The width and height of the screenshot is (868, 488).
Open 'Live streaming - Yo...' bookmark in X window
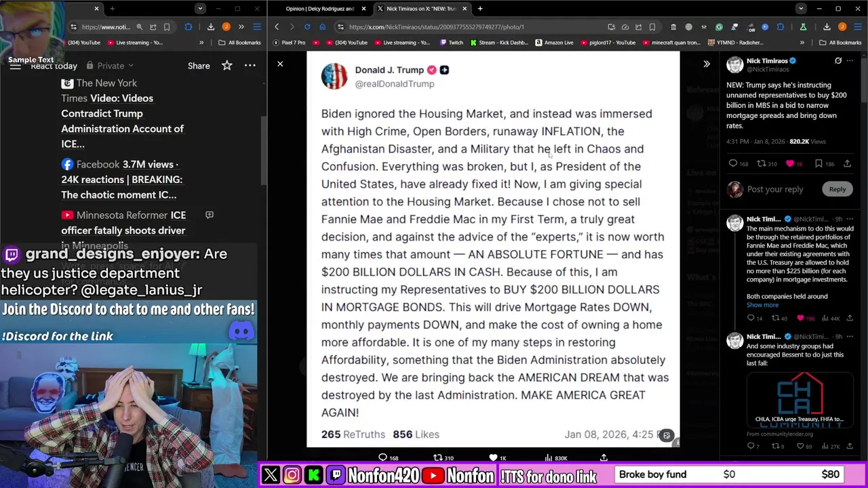click(401, 43)
